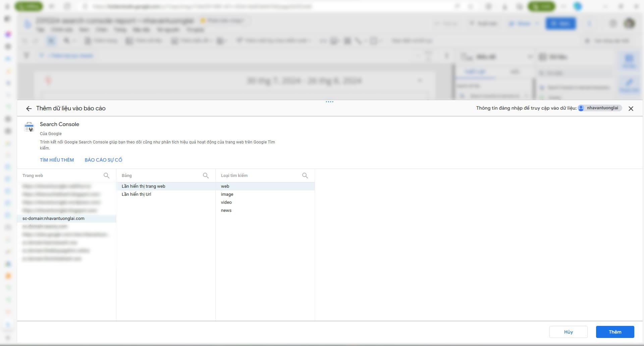
Task: Click the blue share button in header
Action: coord(560,23)
